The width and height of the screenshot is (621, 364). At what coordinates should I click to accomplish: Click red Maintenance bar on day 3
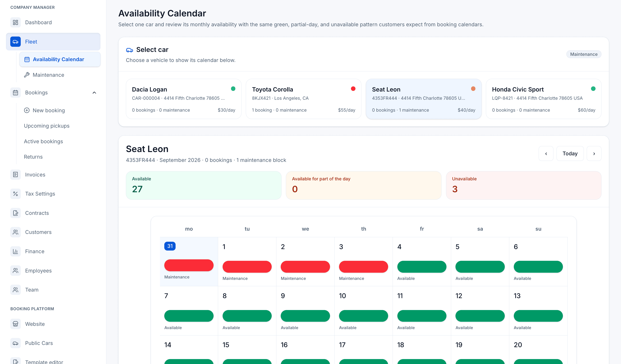(363, 267)
